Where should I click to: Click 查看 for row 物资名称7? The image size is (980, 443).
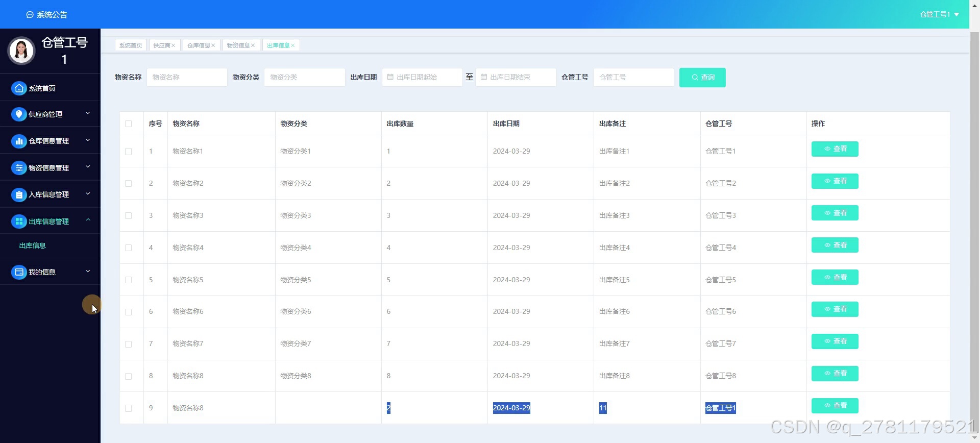click(835, 341)
